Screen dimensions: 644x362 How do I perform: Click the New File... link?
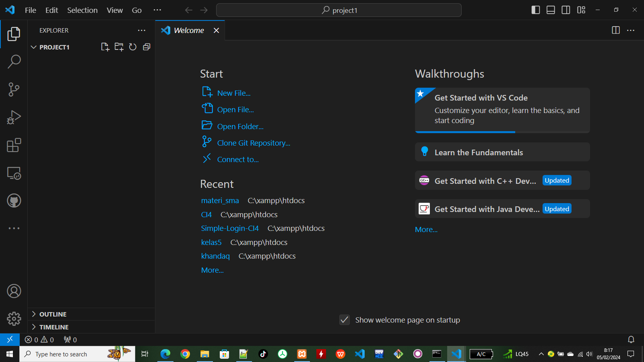234,93
